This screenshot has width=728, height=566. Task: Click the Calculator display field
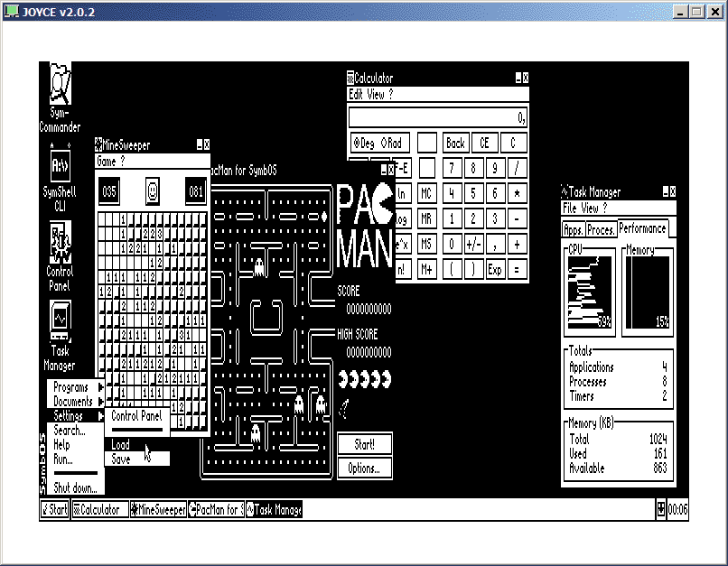pos(438,118)
